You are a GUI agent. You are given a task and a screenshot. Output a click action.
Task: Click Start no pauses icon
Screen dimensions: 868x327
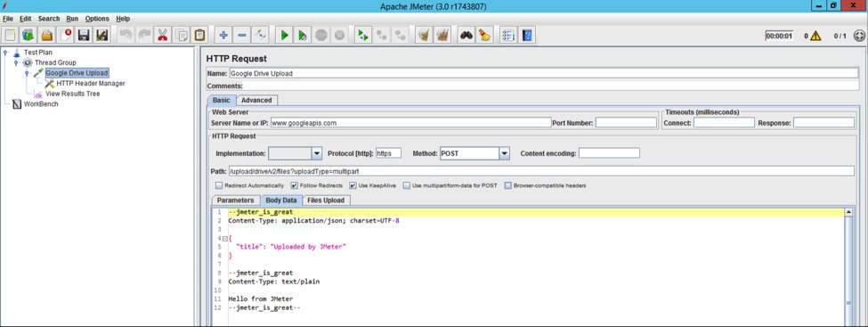[x=303, y=36]
